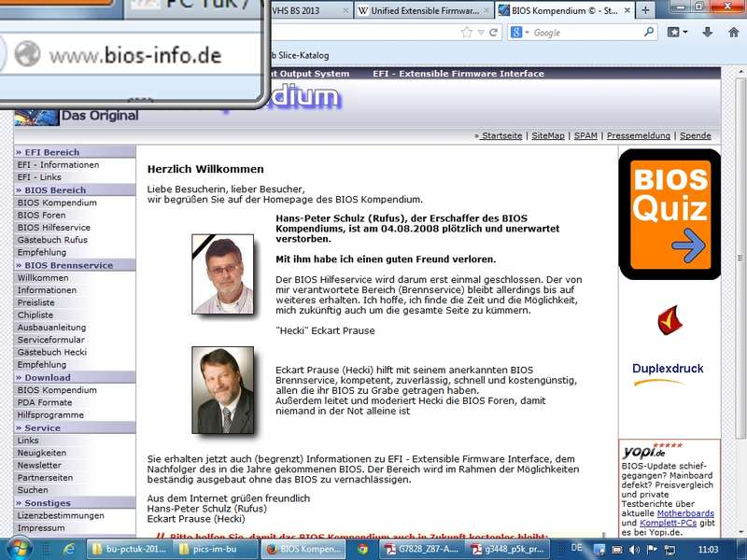Click the yopi.de logo
The image size is (747, 560).
click(x=651, y=450)
